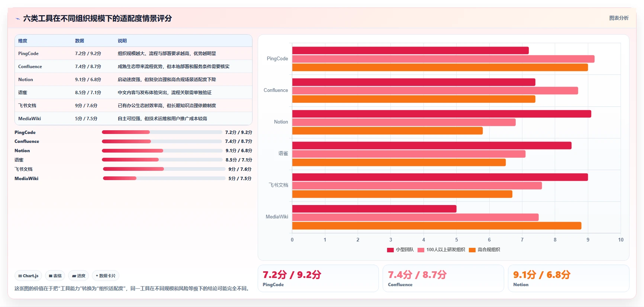Select the PingCode table row name
The width and height of the screenshot is (644, 307).
click(x=28, y=54)
